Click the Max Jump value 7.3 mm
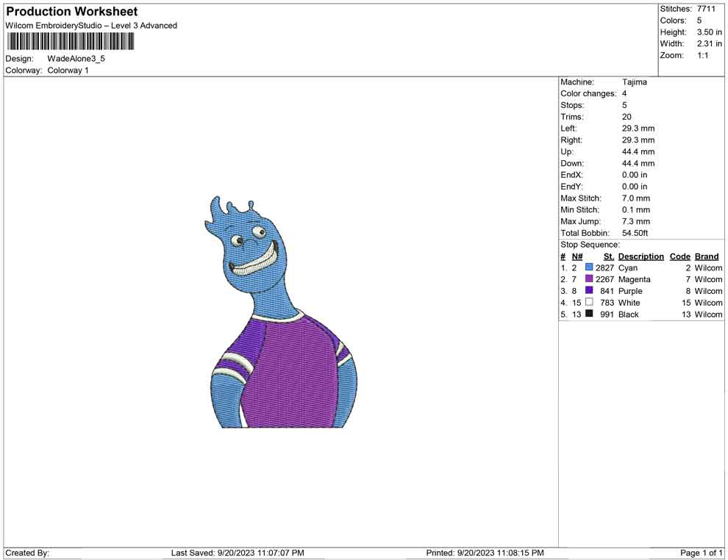 [636, 221]
